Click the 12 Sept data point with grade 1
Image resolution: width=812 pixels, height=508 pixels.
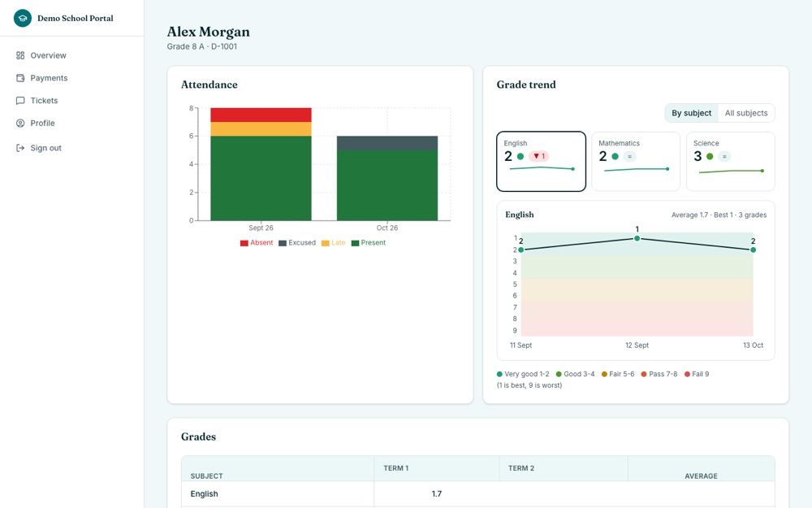click(637, 238)
